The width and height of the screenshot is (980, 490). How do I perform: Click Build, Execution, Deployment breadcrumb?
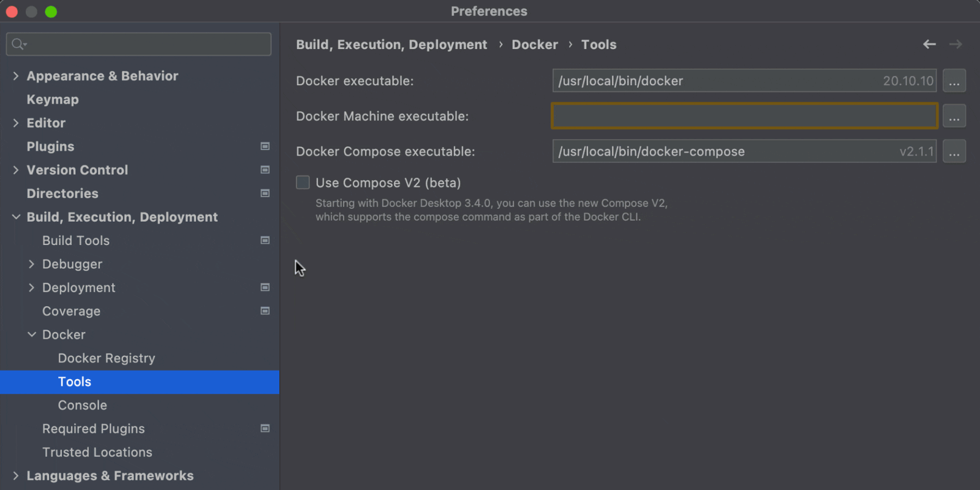391,45
